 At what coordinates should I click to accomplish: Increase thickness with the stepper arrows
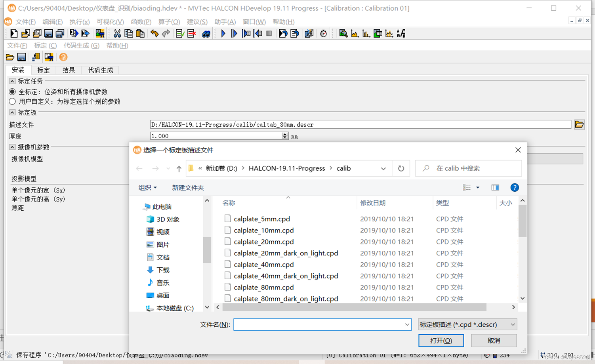tap(285, 134)
